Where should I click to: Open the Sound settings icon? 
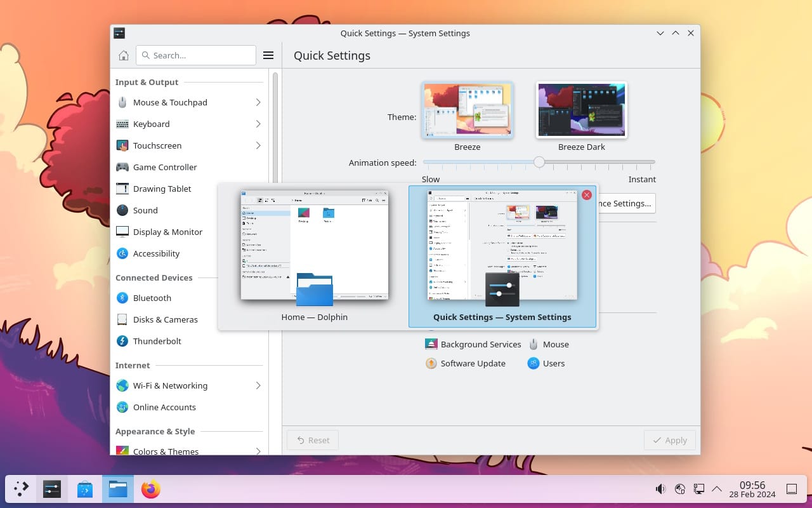coord(122,210)
